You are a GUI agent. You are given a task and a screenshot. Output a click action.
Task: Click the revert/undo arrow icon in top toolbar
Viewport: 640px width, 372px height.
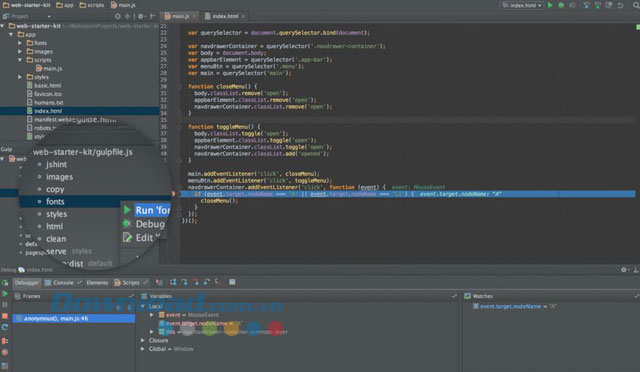[x=620, y=5]
